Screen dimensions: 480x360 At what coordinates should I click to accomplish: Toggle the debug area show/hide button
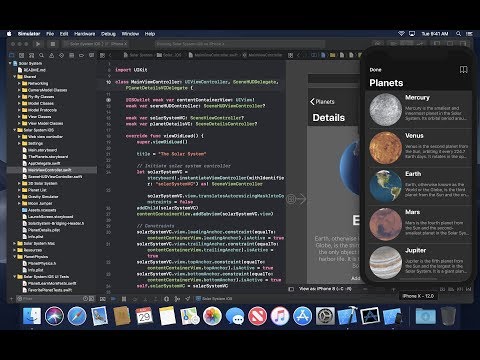tap(103, 299)
